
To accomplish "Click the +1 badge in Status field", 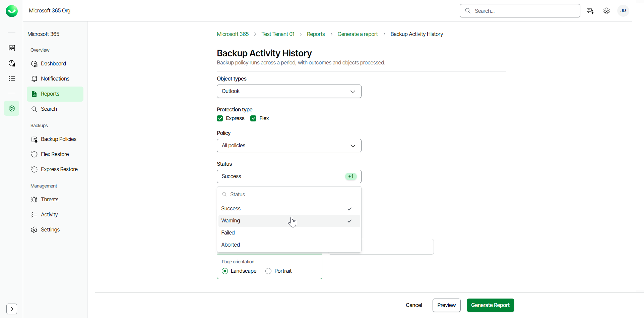I will (351, 176).
